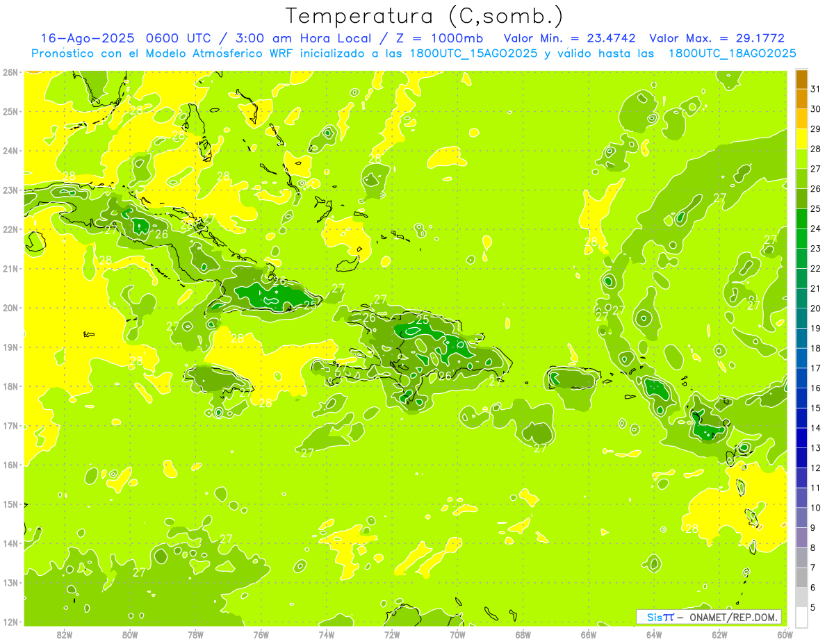Click the dark orange swatch atop the colorbar

click(x=801, y=79)
